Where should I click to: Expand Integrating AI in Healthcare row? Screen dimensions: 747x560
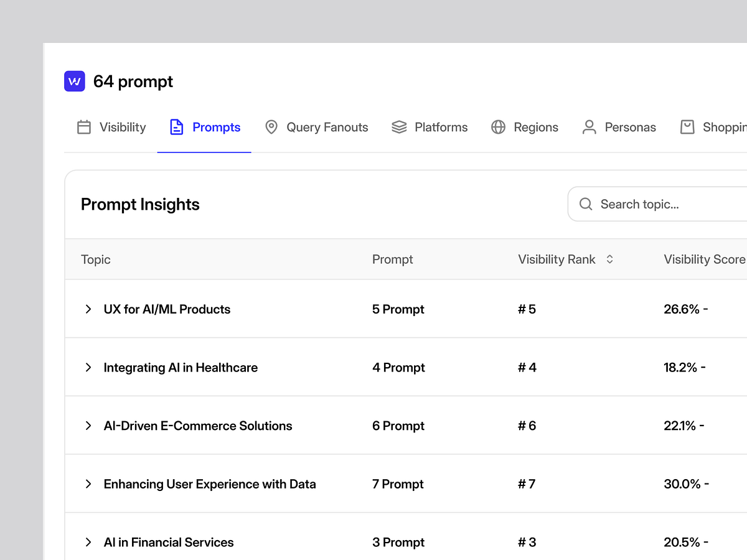click(88, 368)
